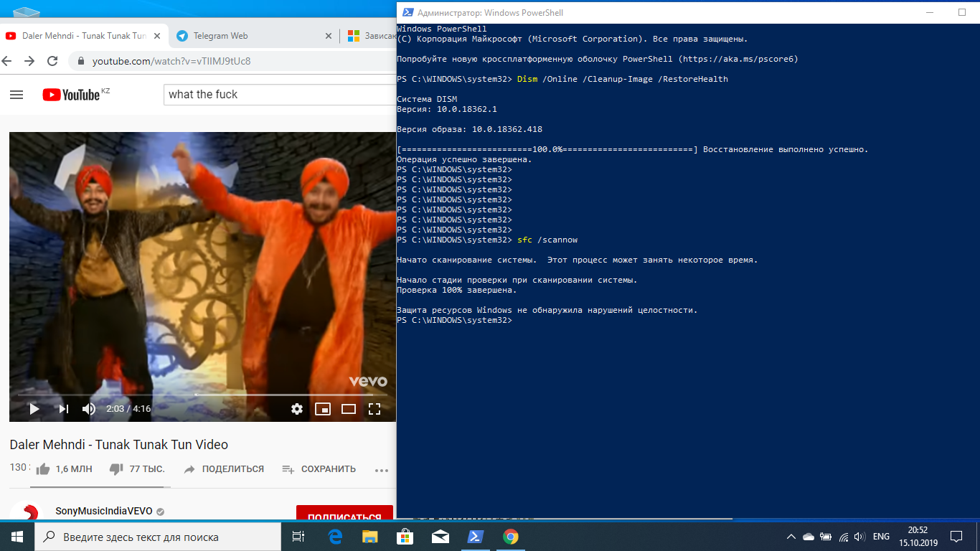Image resolution: width=980 pixels, height=551 pixels.
Task: Enter fullscreen in video player
Action: [x=374, y=409]
